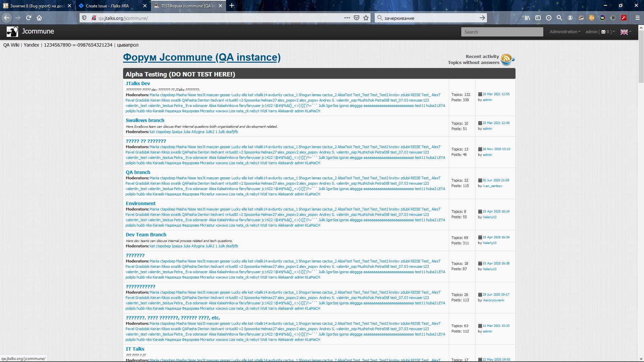Open the Yandex link

pos(31,45)
